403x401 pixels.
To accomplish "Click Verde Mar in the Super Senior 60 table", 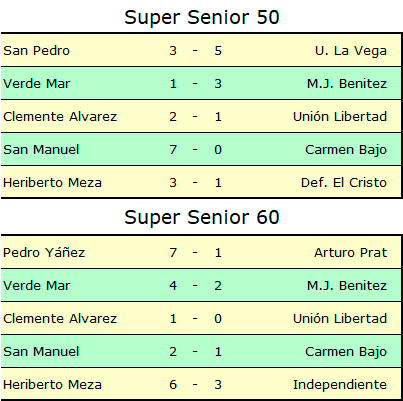I will click(37, 286).
